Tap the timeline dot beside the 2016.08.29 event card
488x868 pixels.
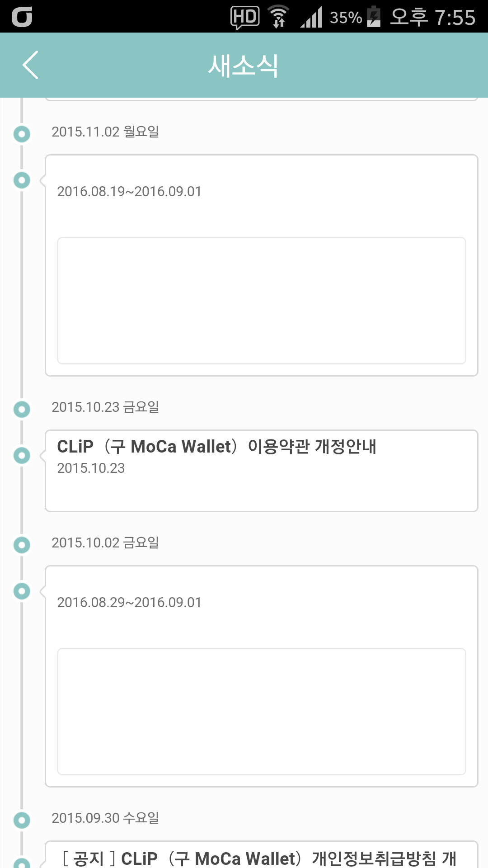click(22, 591)
